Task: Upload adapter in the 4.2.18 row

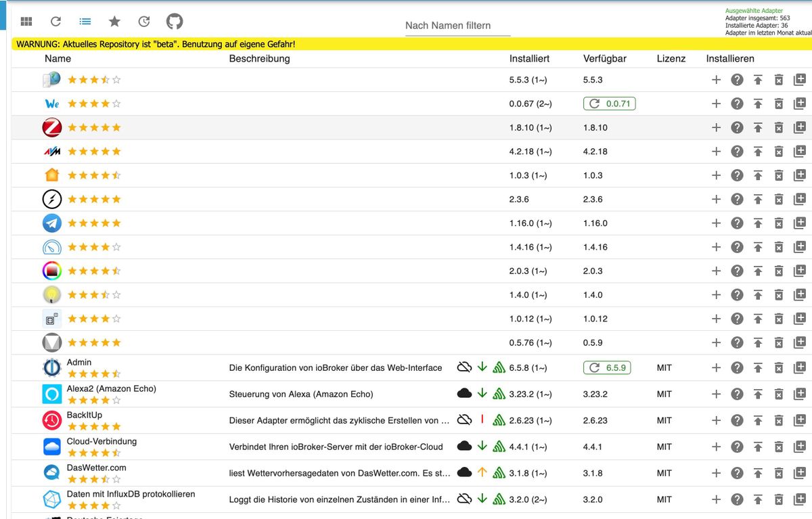Action: pyautogui.click(x=758, y=152)
